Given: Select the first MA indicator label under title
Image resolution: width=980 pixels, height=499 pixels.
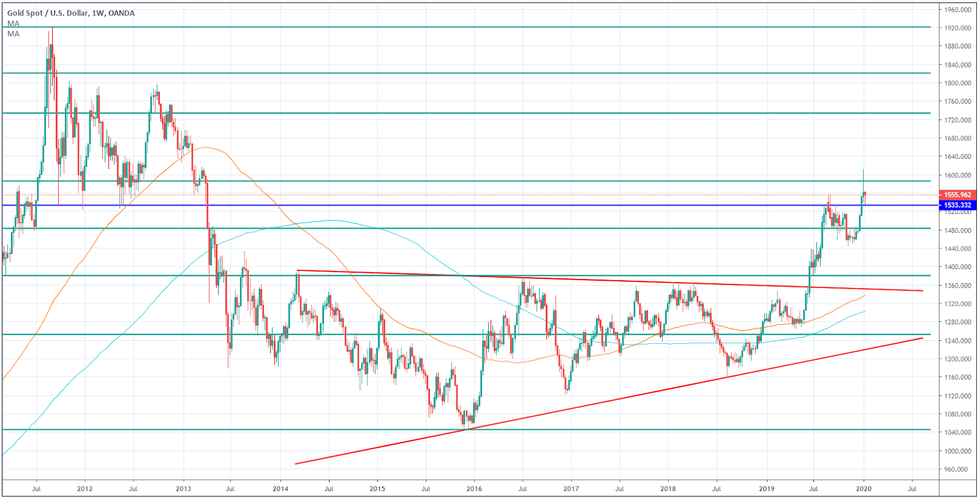Looking at the screenshot, I should 13,23.
